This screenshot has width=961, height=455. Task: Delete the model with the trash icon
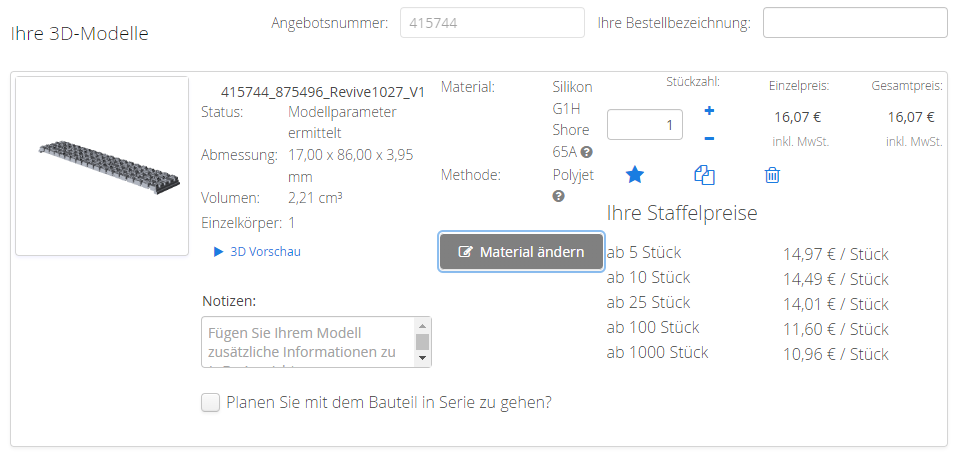tap(772, 175)
